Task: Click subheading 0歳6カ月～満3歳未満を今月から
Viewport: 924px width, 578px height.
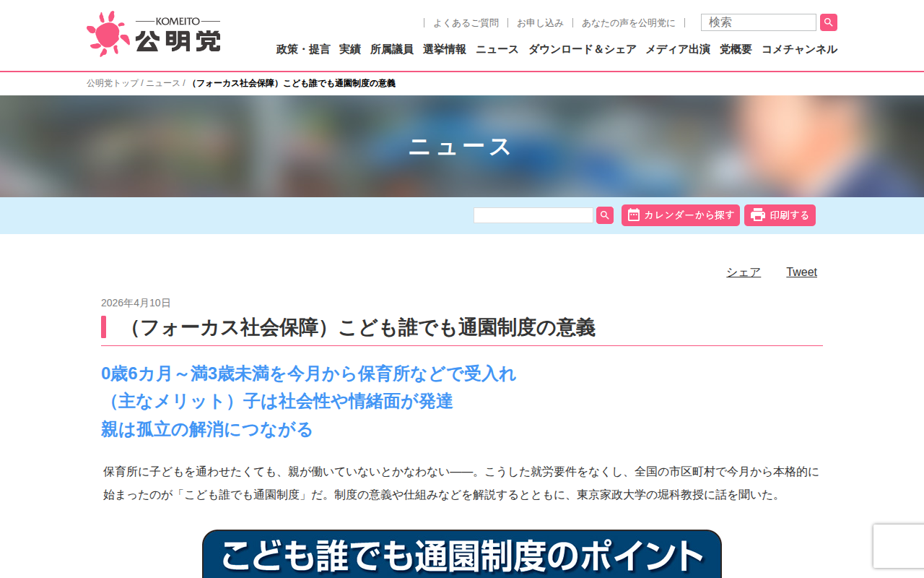Action: [x=309, y=374]
